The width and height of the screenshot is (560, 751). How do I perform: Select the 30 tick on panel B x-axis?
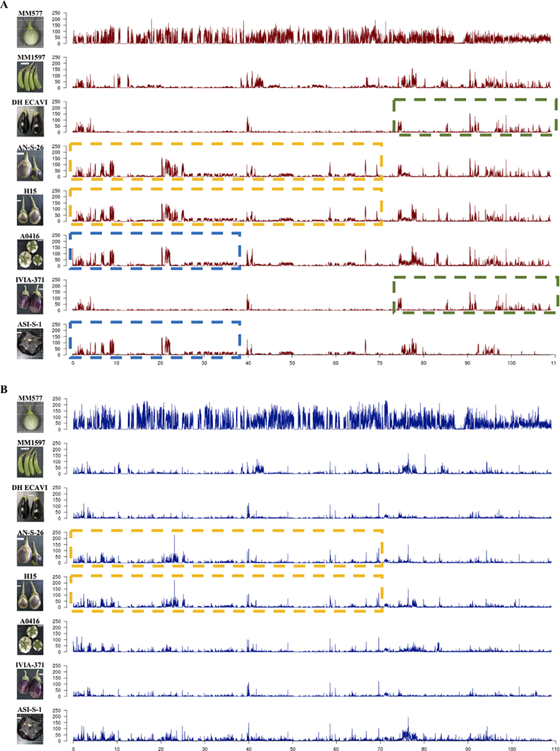pos(204,748)
